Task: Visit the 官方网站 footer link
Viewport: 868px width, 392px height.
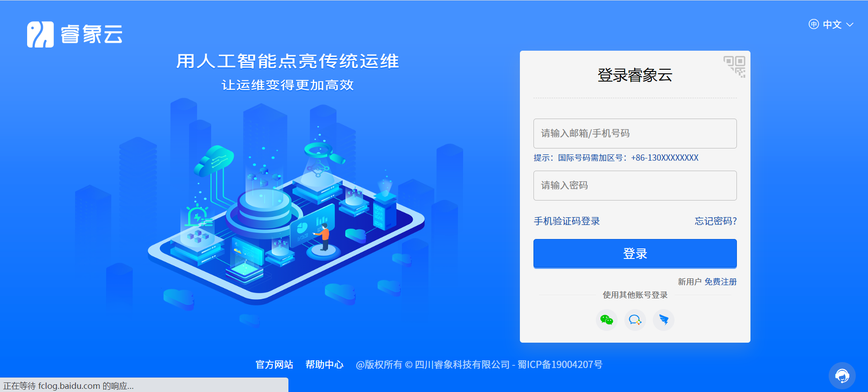Action: [x=274, y=364]
